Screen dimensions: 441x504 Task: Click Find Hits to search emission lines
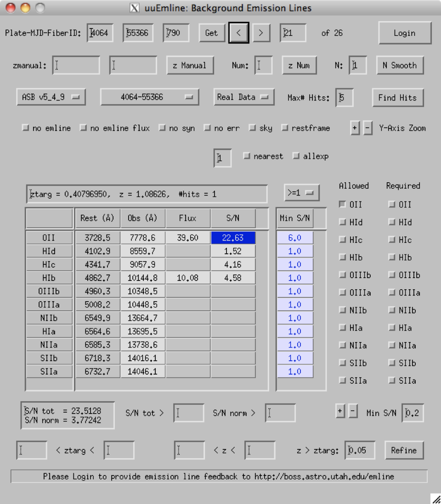pos(398,97)
